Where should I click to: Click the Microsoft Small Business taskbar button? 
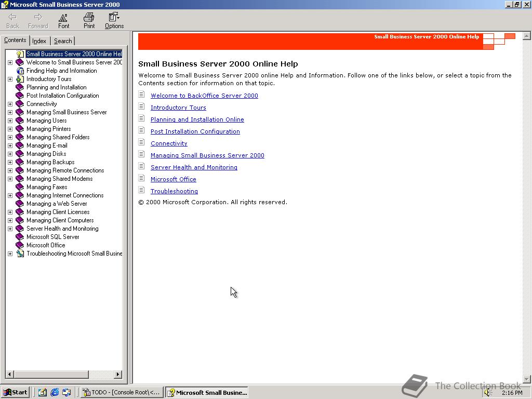point(207,392)
